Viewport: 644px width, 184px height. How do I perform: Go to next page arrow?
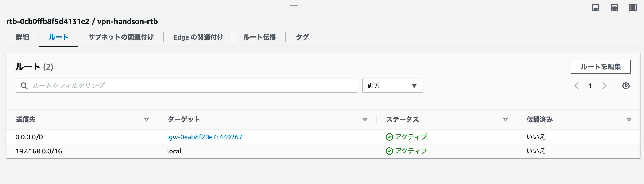coord(604,86)
